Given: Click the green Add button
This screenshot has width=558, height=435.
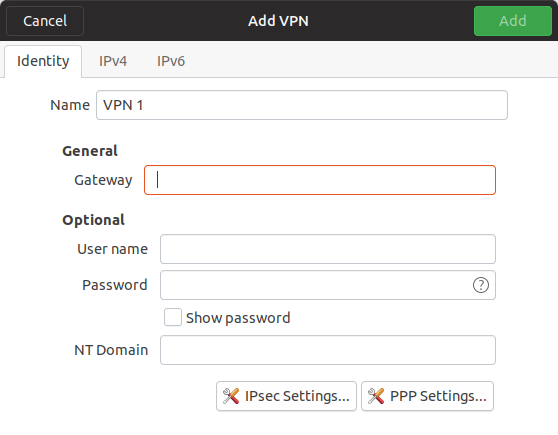Looking at the screenshot, I should point(513,21).
